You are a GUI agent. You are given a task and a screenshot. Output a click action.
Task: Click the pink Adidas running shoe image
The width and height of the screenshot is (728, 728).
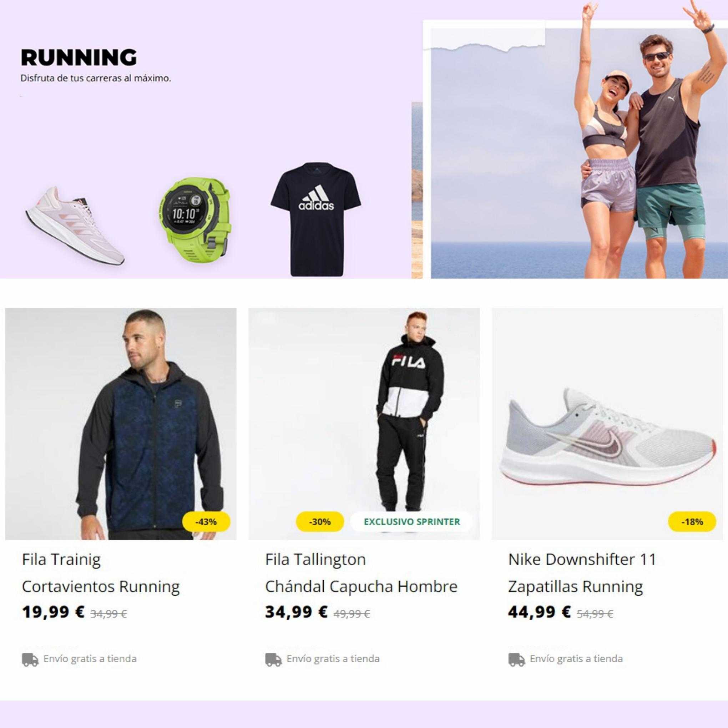(75, 226)
